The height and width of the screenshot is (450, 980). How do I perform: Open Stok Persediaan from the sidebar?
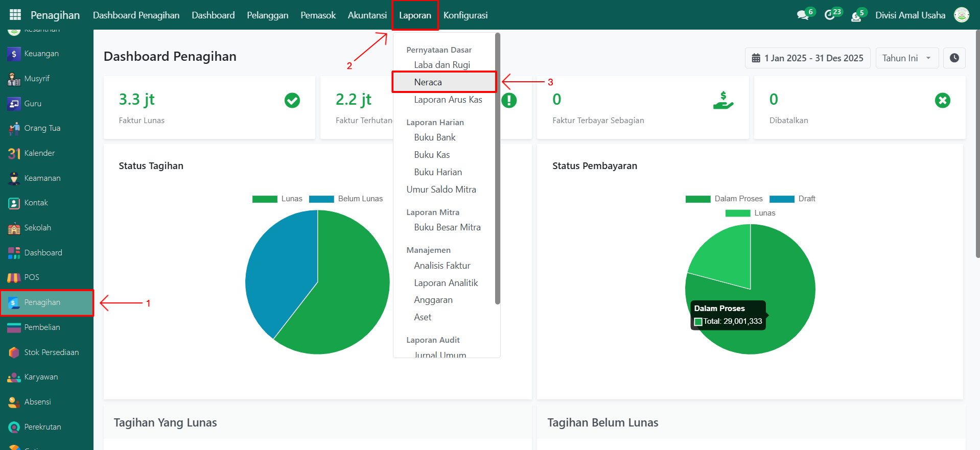(51, 352)
